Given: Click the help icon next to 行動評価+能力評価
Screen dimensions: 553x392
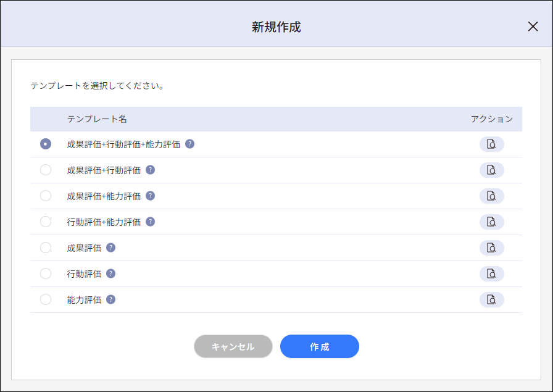Looking at the screenshot, I should click(150, 222).
